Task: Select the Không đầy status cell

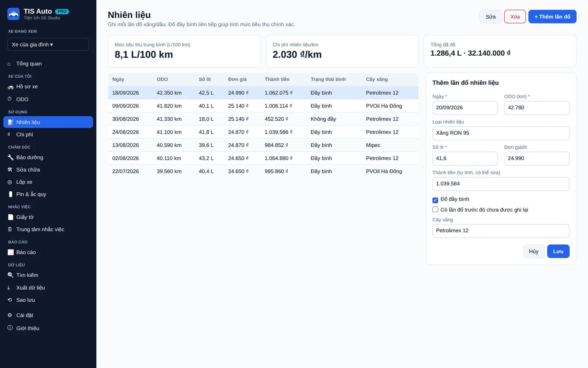Action: point(323,119)
